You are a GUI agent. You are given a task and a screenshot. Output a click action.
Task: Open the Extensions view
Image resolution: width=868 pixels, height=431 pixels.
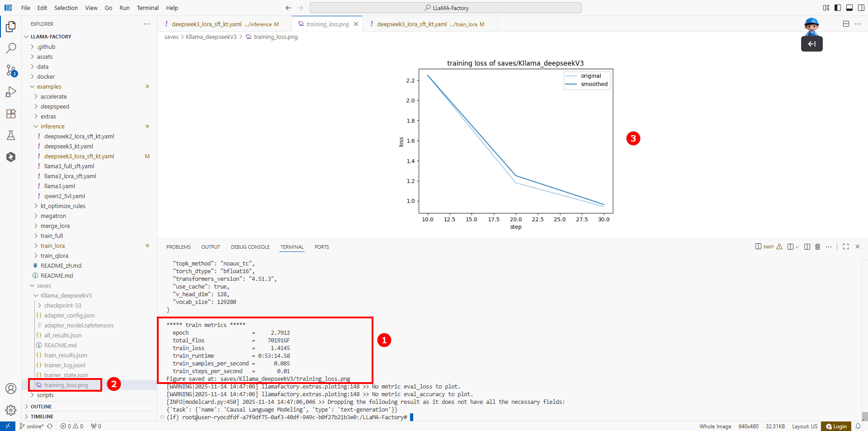click(x=11, y=114)
